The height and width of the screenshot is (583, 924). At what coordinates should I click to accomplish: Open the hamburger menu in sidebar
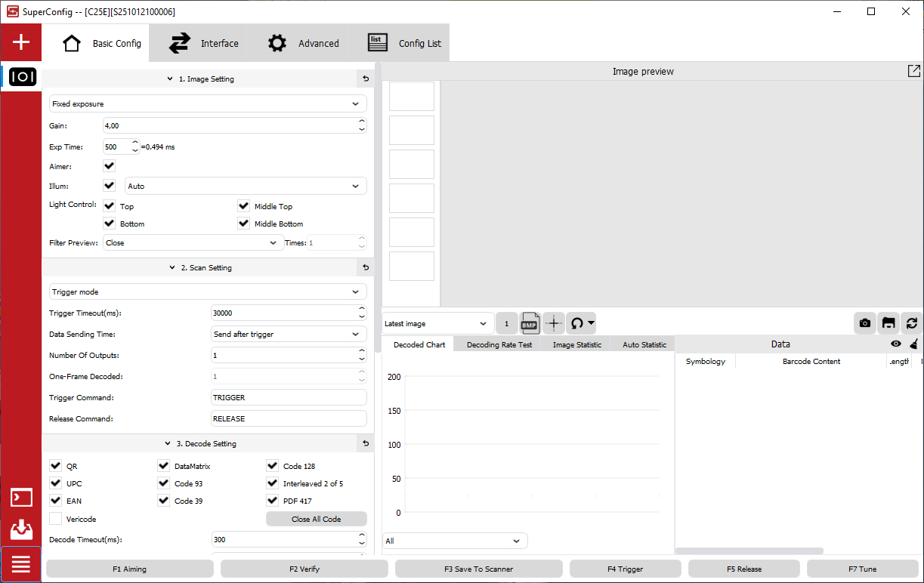point(21,563)
